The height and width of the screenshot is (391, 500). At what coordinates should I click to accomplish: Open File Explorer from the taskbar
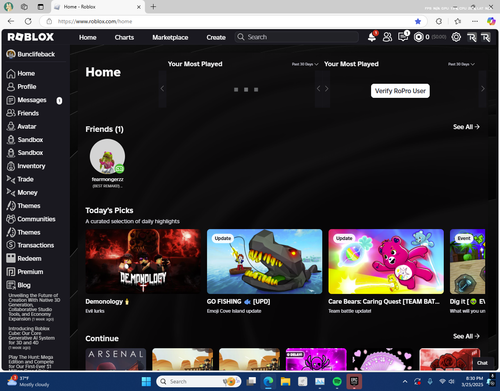click(x=285, y=381)
